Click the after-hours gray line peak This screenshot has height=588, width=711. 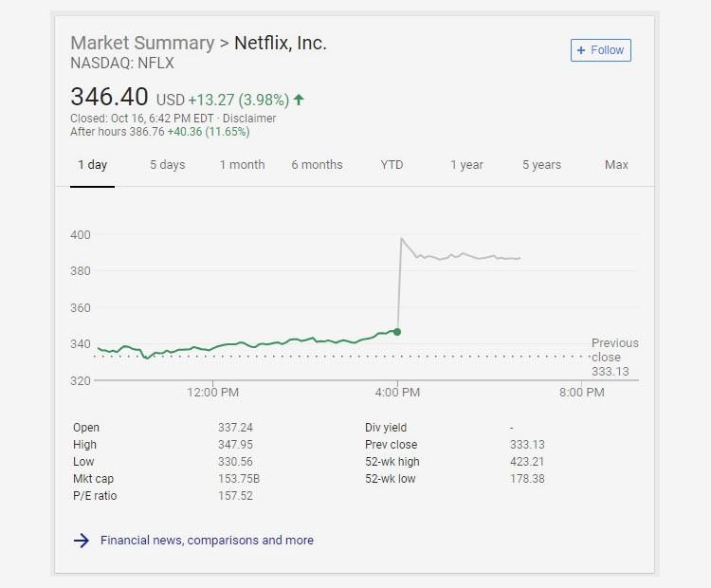point(402,239)
